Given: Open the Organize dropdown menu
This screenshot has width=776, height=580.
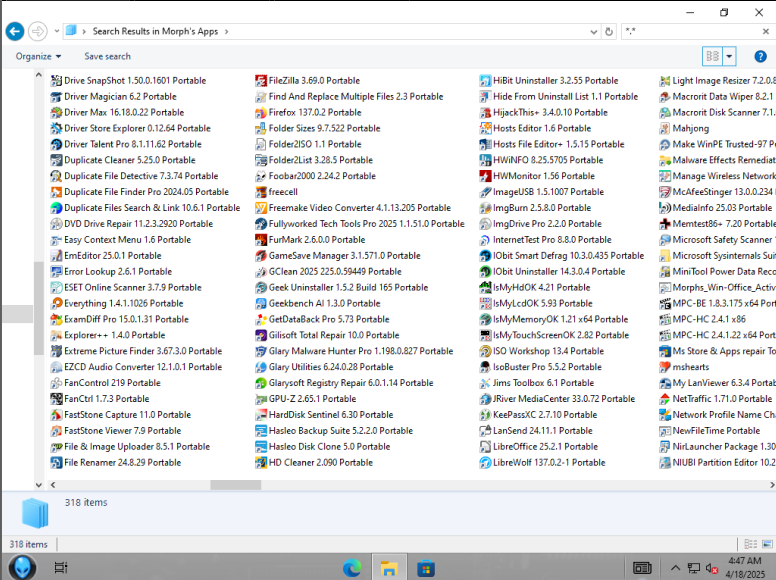Looking at the screenshot, I should tap(38, 56).
